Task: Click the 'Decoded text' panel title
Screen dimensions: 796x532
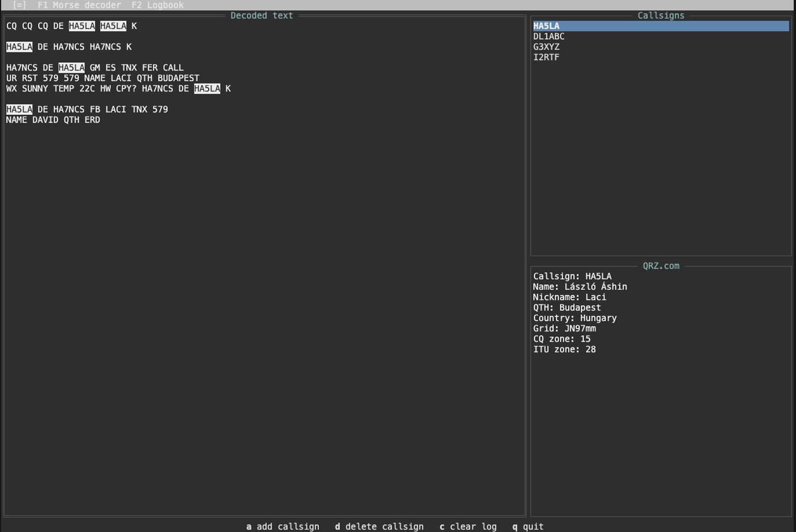Action: point(262,16)
